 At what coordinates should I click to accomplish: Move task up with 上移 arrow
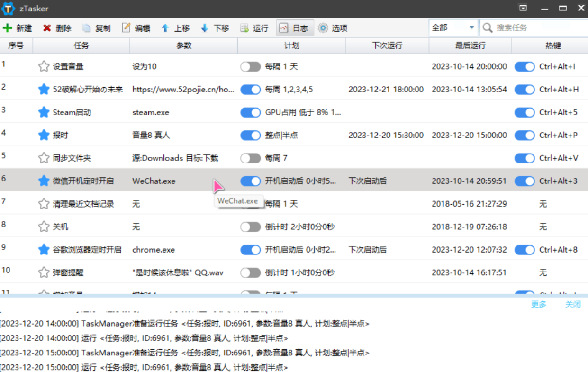tap(165, 28)
